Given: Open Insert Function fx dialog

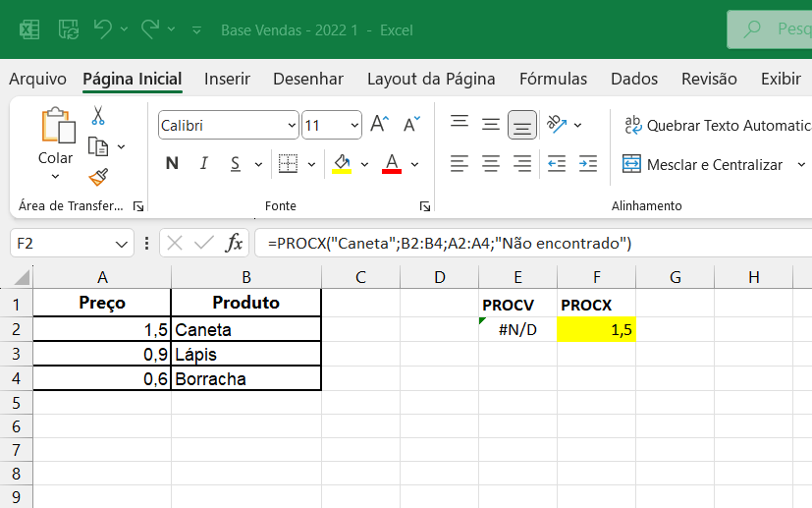Looking at the screenshot, I should (x=234, y=243).
